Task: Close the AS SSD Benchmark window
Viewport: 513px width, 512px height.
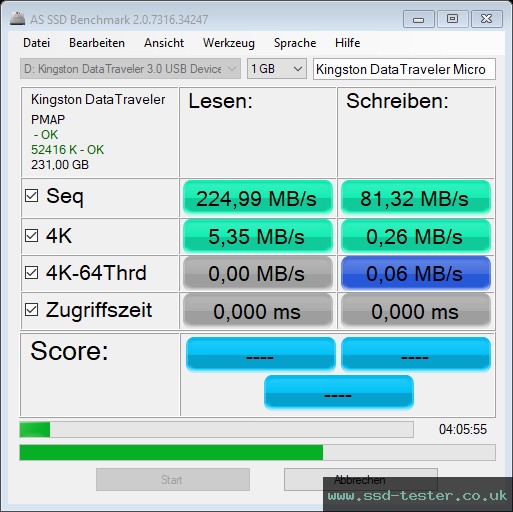Action: (x=486, y=19)
